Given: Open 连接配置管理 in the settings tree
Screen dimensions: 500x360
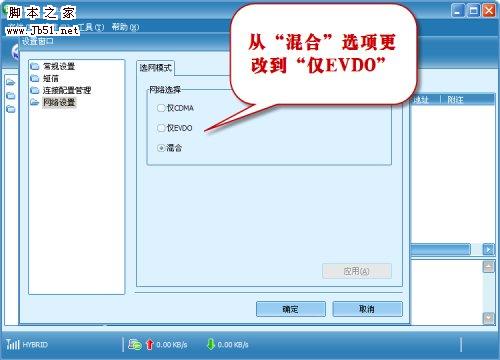Looking at the screenshot, I should [x=67, y=90].
